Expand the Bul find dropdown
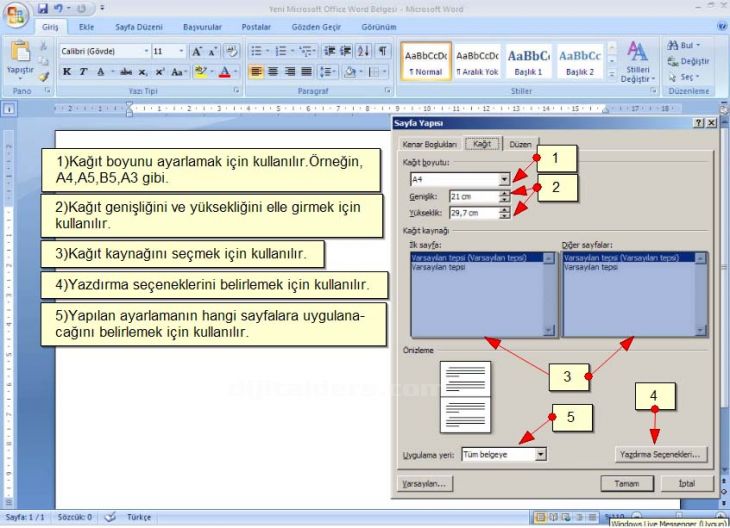 [698, 46]
